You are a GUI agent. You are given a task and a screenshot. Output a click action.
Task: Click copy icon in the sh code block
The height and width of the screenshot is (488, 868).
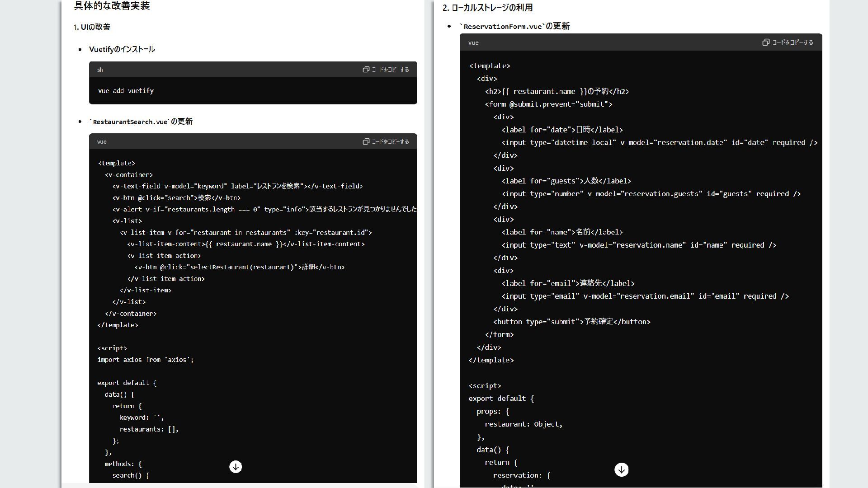(x=366, y=70)
